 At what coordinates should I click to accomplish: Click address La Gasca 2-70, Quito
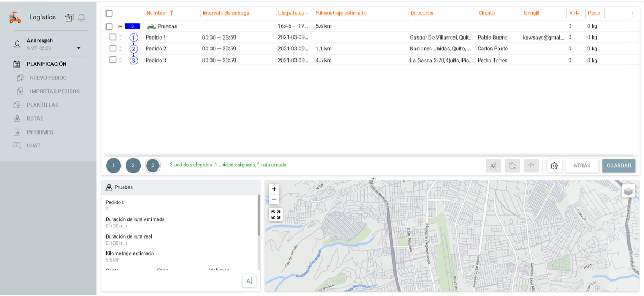click(x=441, y=60)
